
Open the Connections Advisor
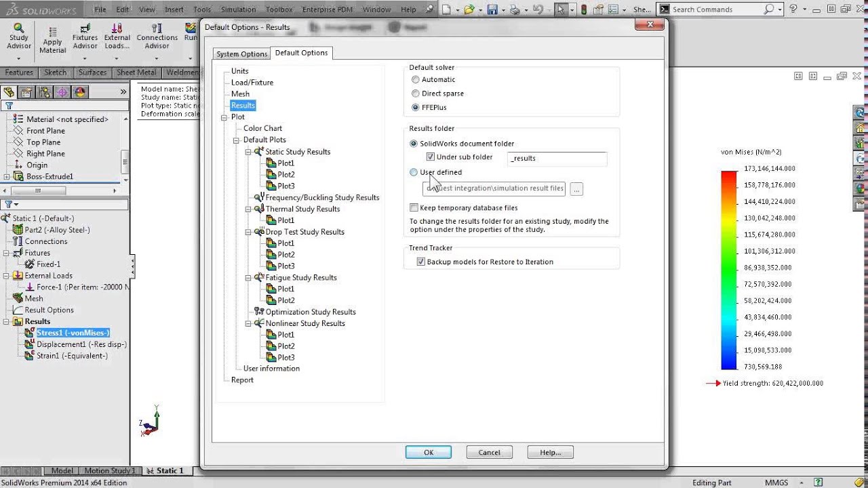[157, 37]
